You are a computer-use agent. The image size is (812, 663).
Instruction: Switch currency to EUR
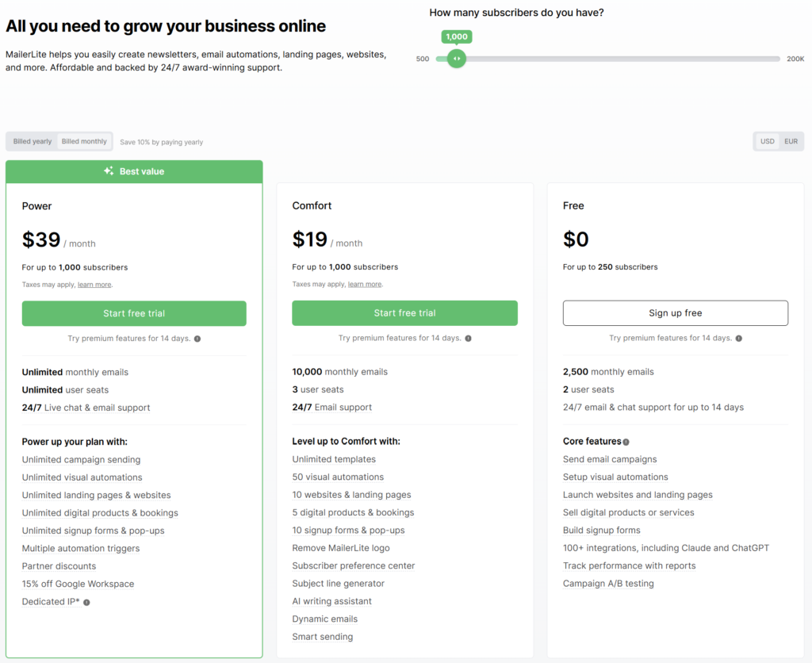[x=791, y=141]
